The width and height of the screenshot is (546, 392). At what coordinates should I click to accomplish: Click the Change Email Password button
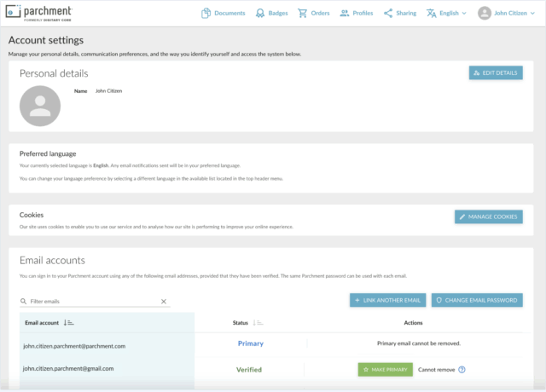[x=477, y=300]
